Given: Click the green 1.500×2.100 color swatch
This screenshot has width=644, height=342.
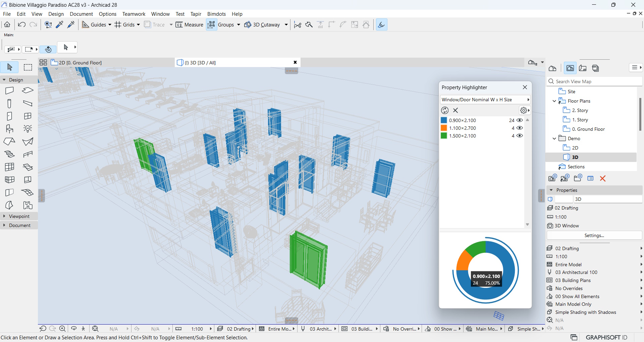Looking at the screenshot, I should (444, 136).
